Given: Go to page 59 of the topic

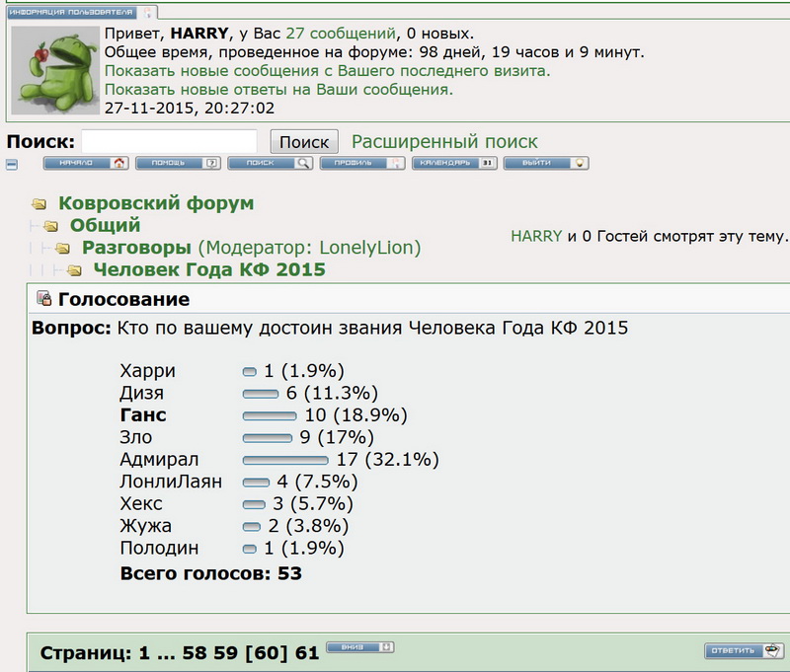Looking at the screenshot, I should click(x=225, y=653).
